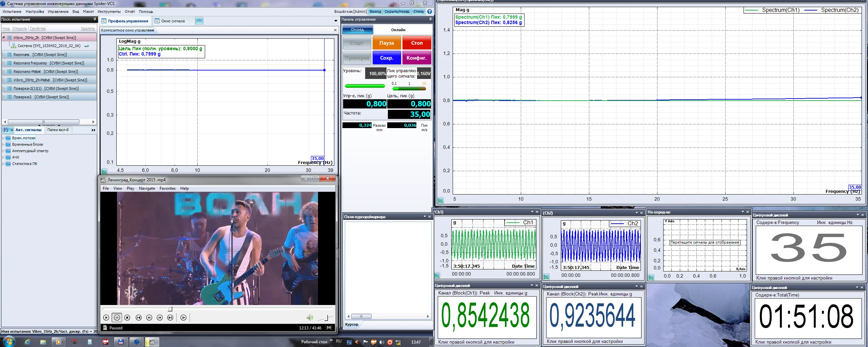The width and height of the screenshot is (868, 347).
Task: Expand the Амплитудный спектр signal folder
Action: click(x=3, y=151)
